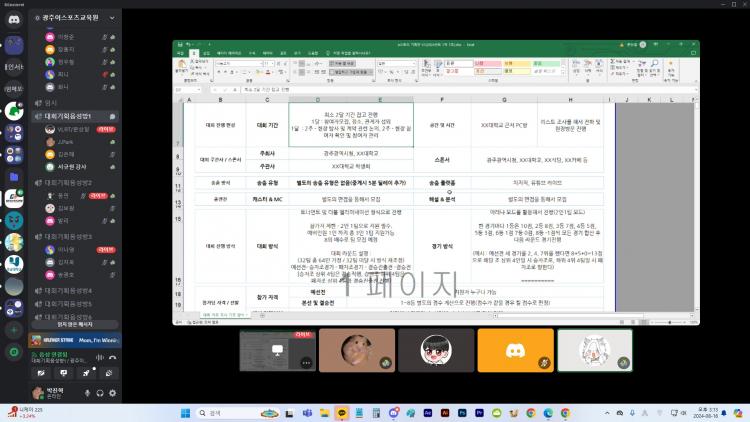Click the 좋음 green cell style swatch
This screenshot has width=750, height=422.
coord(546,63)
